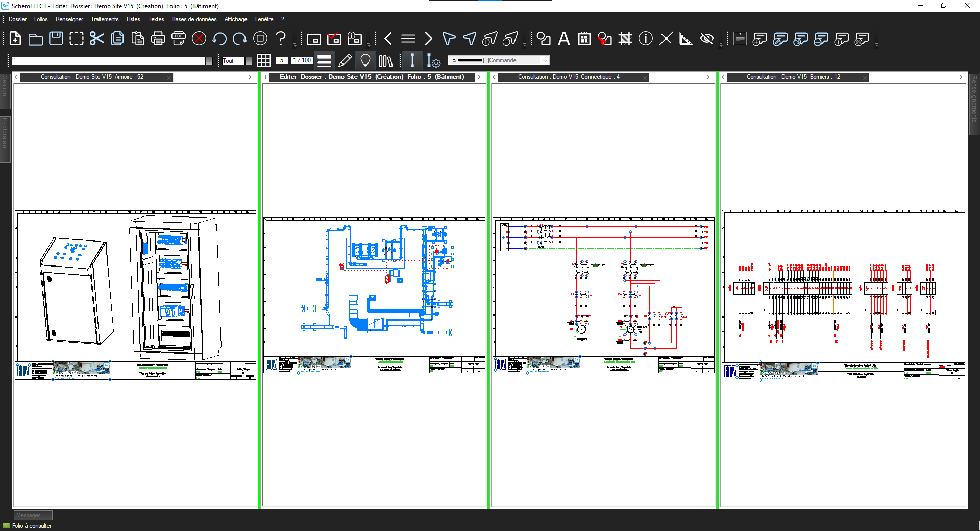Toggle the crossed-out eye hide icon
This screenshot has height=531, width=980.
click(707, 39)
